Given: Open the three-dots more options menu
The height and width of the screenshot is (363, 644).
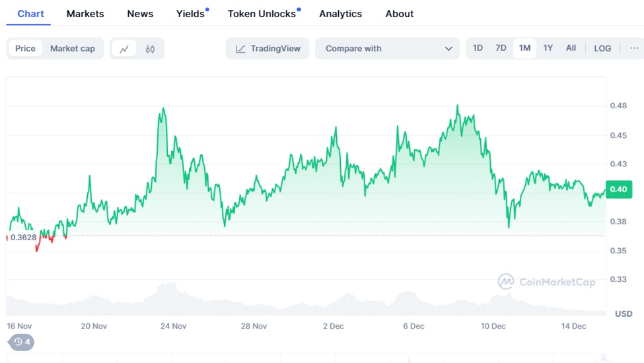Looking at the screenshot, I should coord(633,48).
